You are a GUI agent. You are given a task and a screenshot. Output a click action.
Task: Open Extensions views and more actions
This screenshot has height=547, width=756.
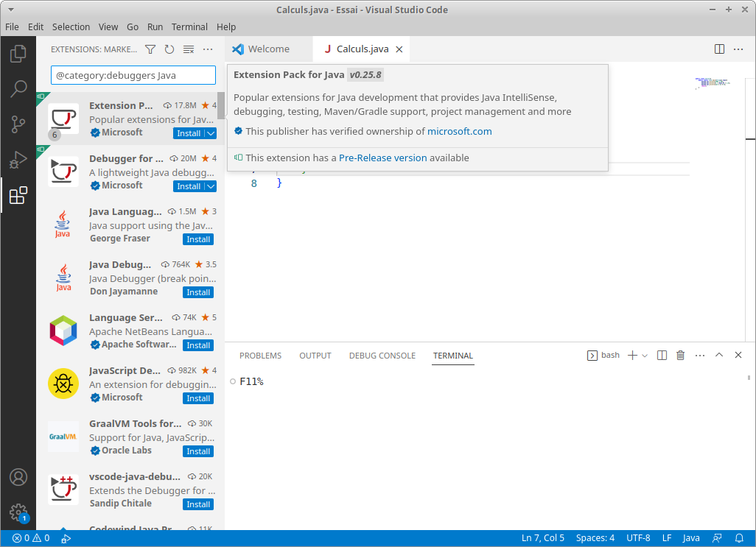pos(208,49)
